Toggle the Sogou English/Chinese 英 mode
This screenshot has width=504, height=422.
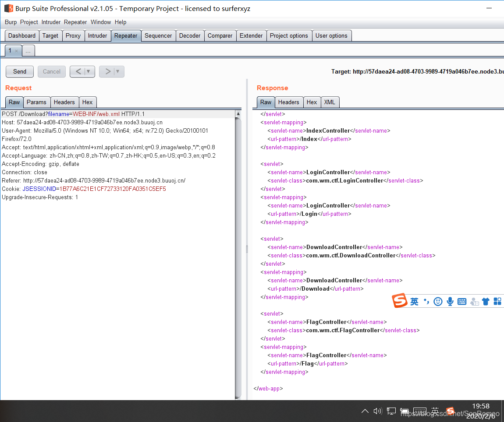point(414,301)
